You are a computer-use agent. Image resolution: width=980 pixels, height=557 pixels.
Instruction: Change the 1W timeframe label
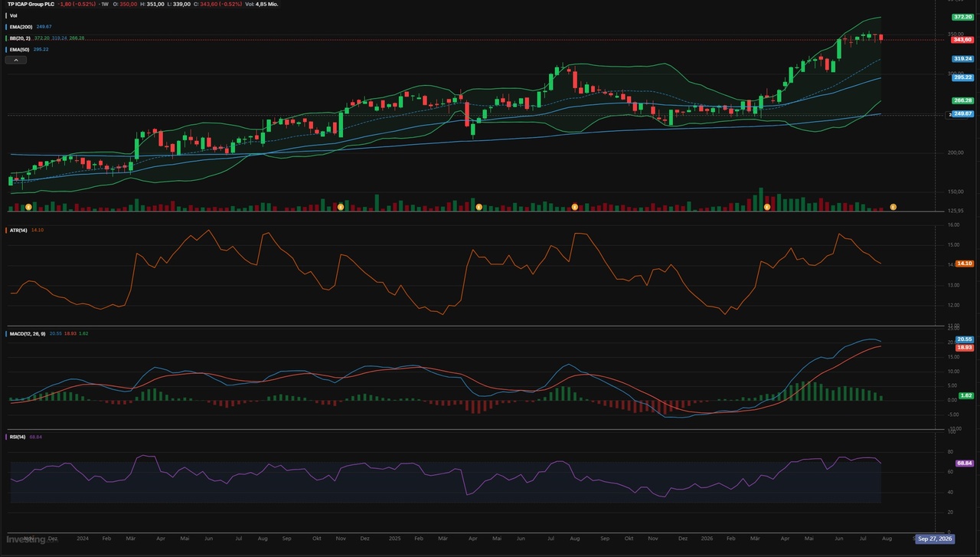pos(104,4)
